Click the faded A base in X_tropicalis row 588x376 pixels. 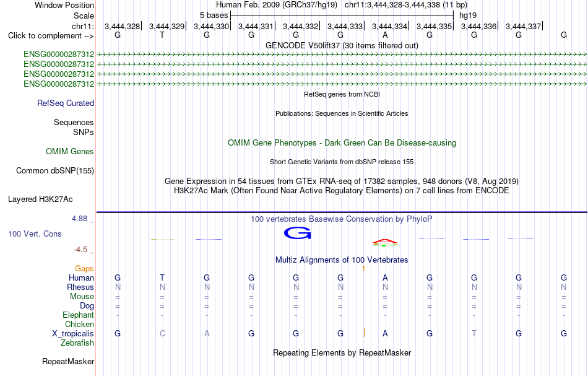click(207, 333)
